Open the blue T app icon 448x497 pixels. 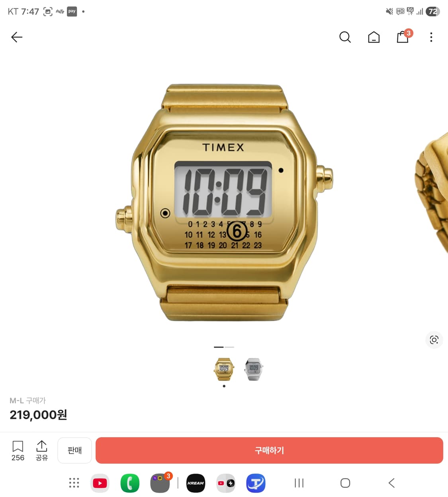(256, 483)
